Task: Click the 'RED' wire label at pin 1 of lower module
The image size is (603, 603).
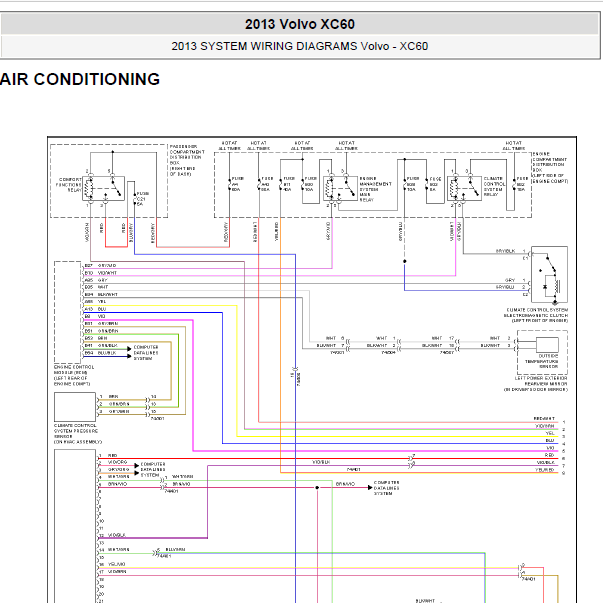Action: point(113,455)
